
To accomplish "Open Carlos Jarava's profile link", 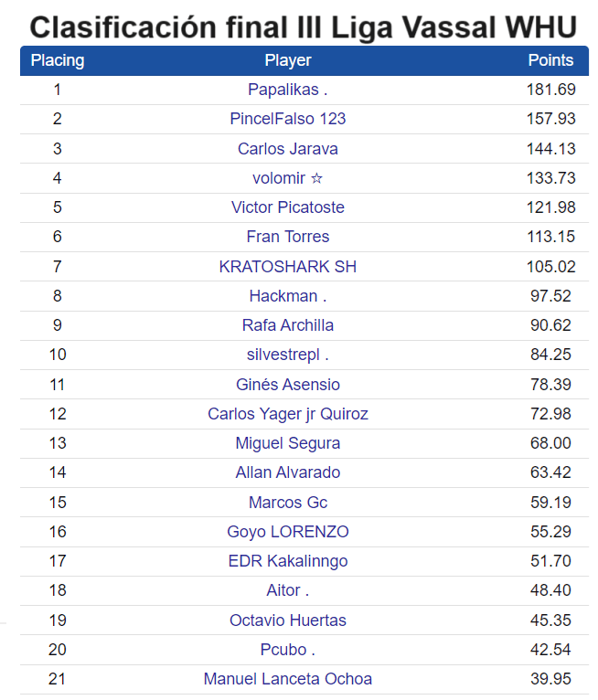I will (288, 149).
